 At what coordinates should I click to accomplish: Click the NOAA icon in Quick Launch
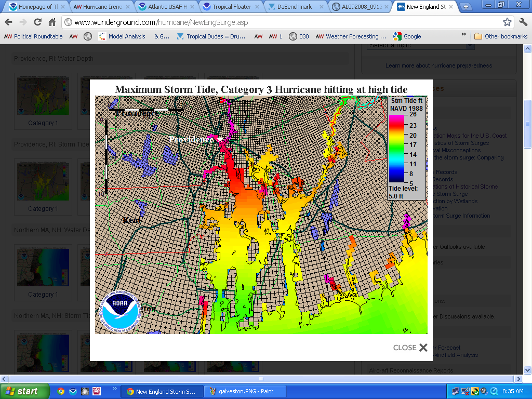pyautogui.click(x=73, y=391)
